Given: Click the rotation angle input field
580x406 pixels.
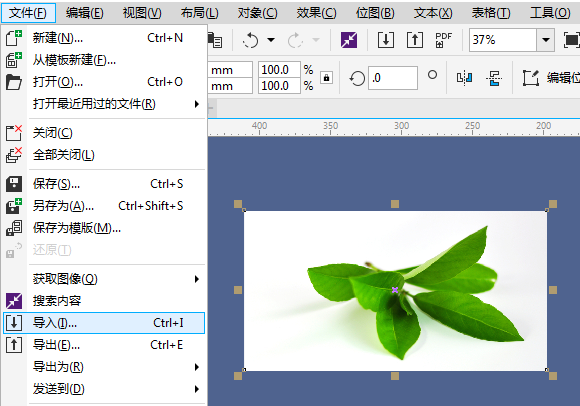Looking at the screenshot, I should click(x=393, y=78).
